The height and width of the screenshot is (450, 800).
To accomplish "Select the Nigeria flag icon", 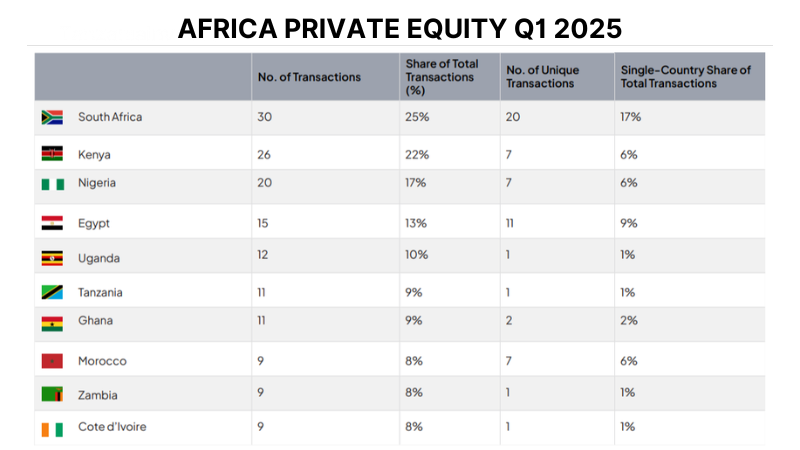I will pos(52,183).
